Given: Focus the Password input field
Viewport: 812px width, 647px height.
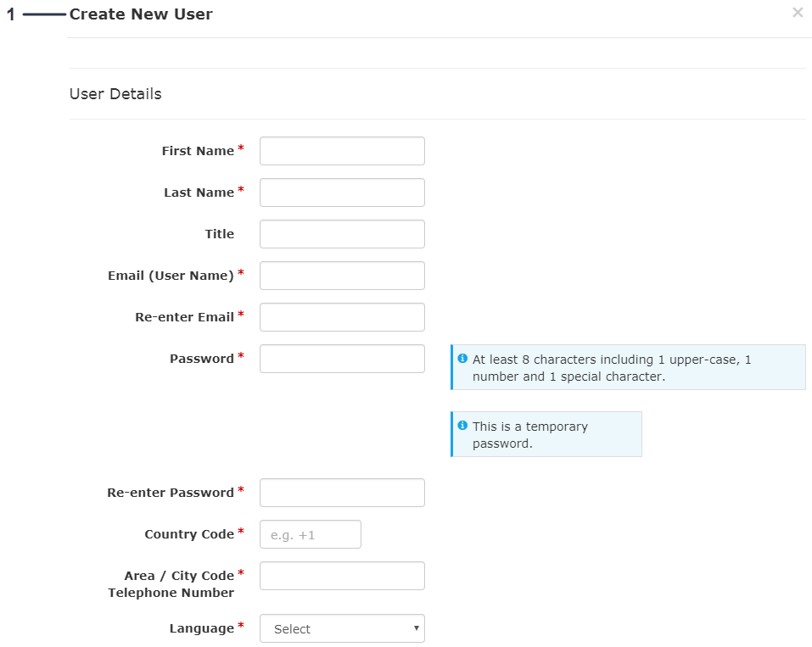Looking at the screenshot, I should point(342,359).
